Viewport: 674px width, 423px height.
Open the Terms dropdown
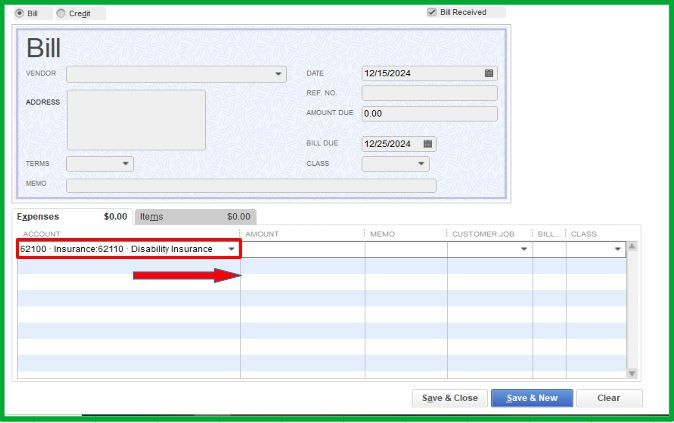125,163
